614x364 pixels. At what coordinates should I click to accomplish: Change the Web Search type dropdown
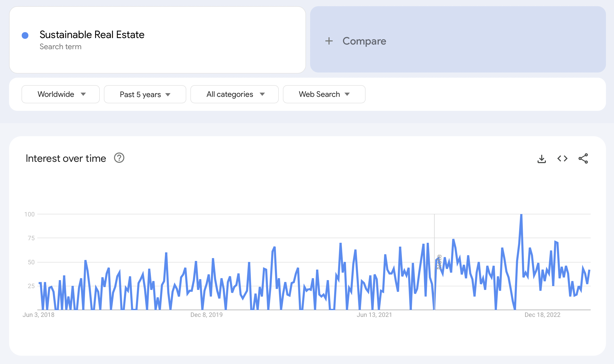324,94
